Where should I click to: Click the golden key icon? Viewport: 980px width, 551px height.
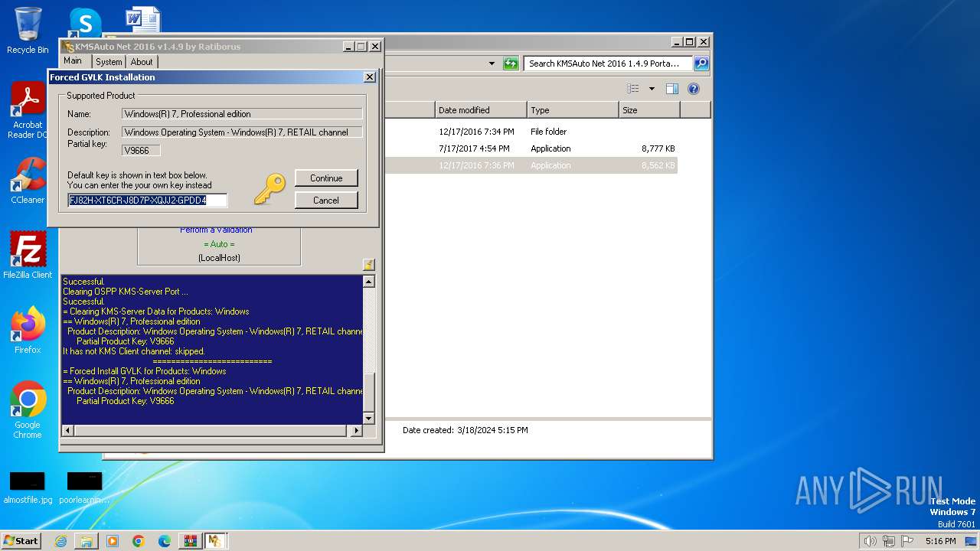coord(269,188)
